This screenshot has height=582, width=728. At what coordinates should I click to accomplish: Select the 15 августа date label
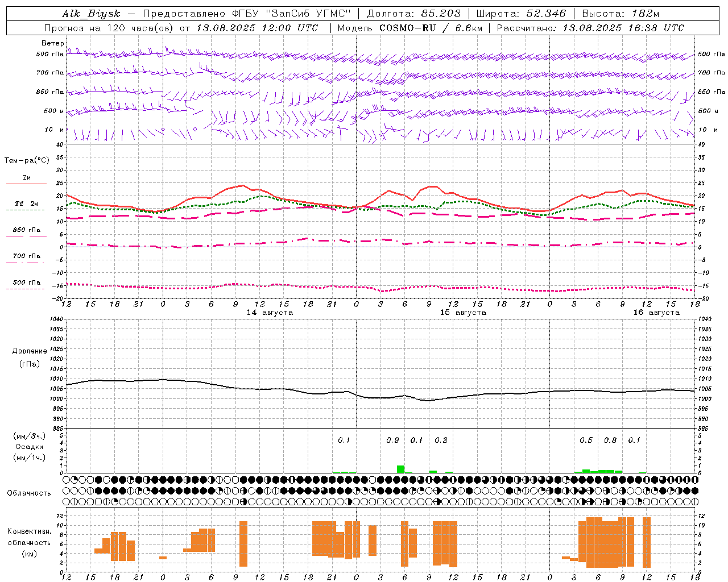pos(463,313)
